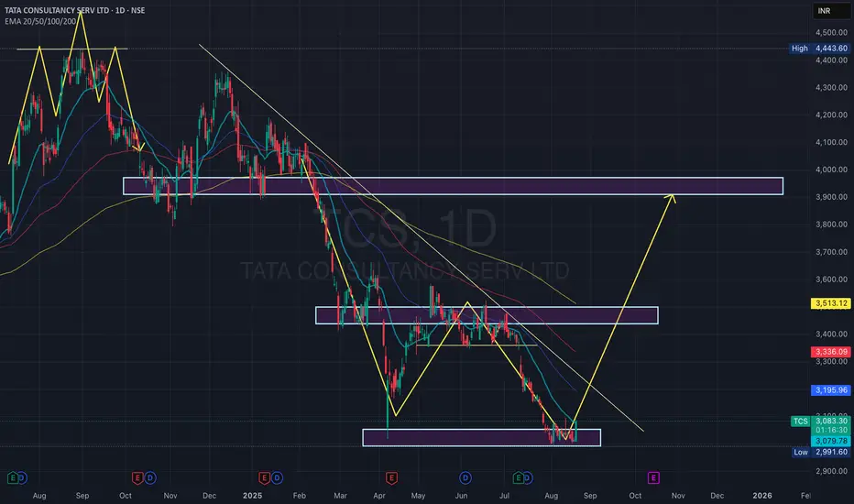Click the TCS symbol price tag
854x504 pixels.
(800, 422)
